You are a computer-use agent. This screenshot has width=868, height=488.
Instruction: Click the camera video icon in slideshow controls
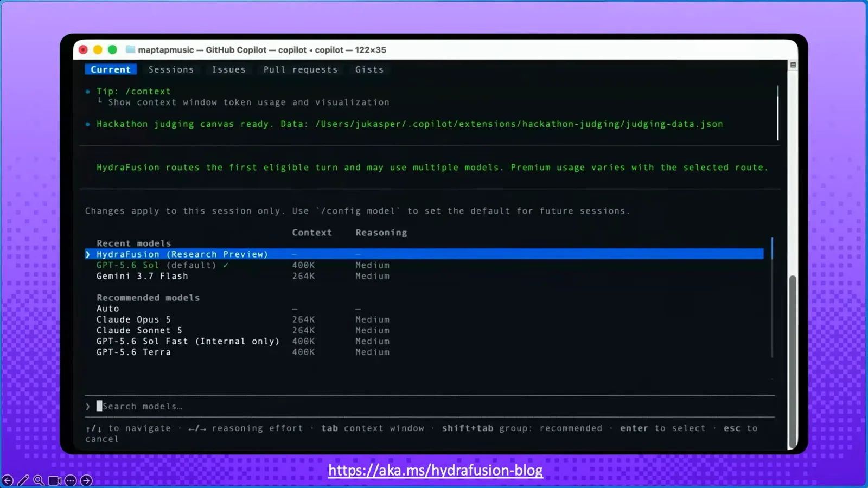coord(55,480)
